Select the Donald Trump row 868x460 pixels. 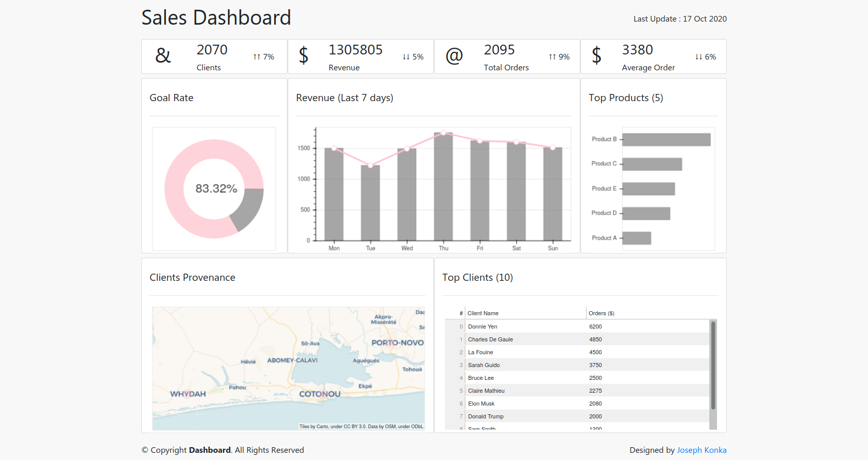coord(577,416)
